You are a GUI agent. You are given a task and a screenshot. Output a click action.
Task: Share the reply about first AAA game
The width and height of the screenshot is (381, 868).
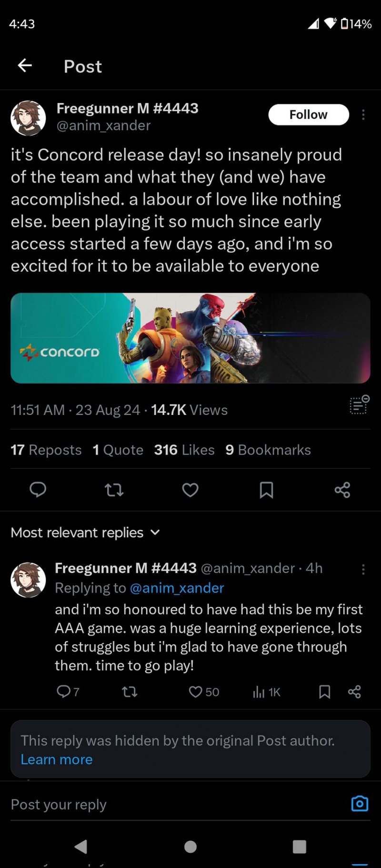tap(354, 692)
